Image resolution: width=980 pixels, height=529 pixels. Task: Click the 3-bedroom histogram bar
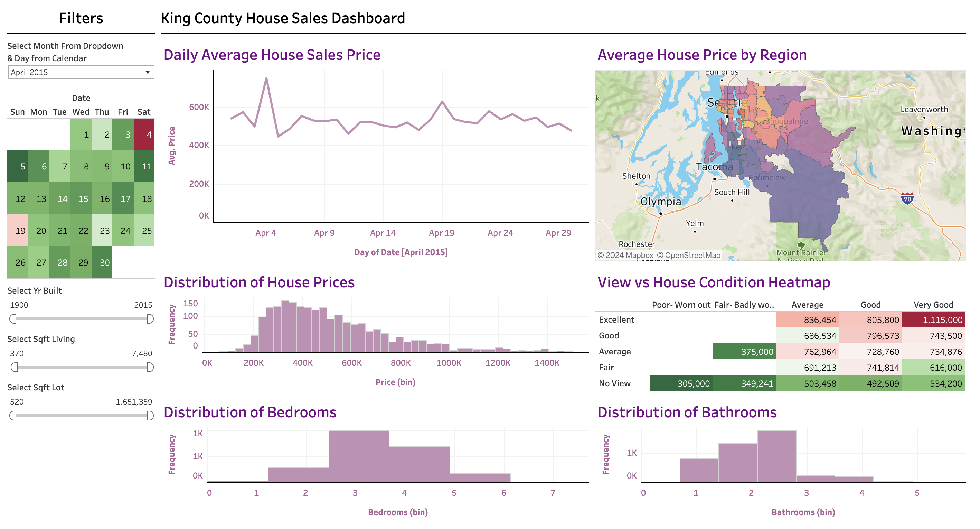359,457
